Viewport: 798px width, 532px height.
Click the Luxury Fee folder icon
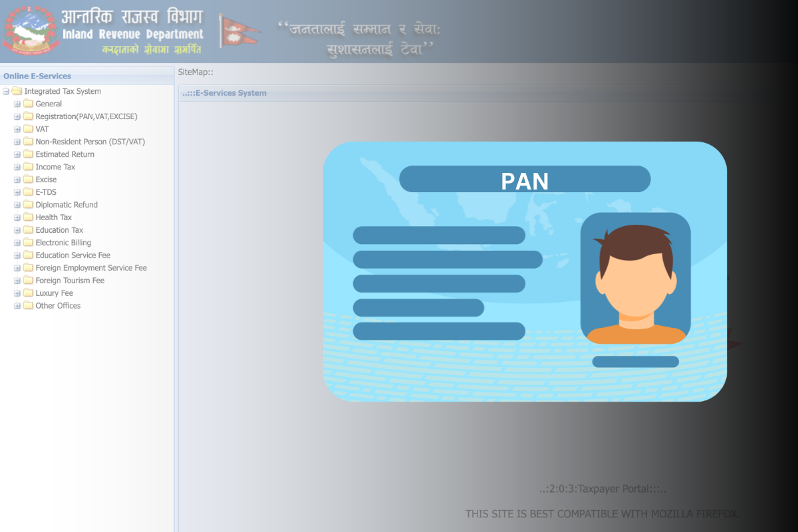[28, 293]
